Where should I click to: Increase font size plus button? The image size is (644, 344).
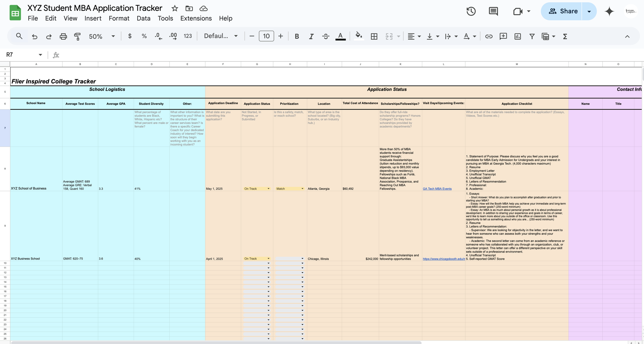(281, 36)
